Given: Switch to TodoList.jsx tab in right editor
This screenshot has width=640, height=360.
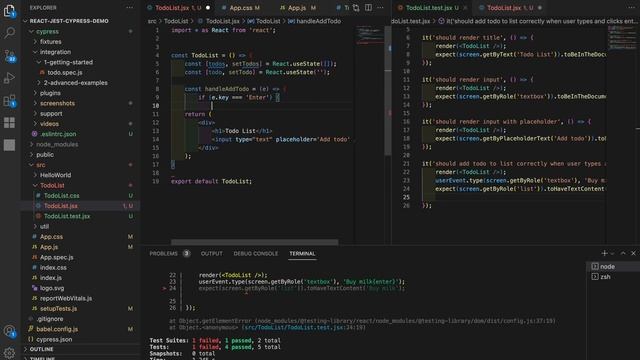Looking at the screenshot, I should click(x=511, y=8).
